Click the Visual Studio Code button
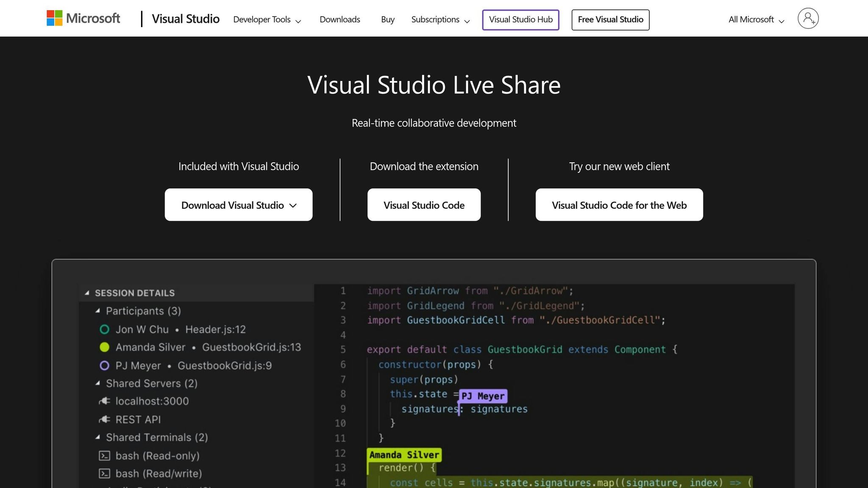This screenshot has width=868, height=488. [x=424, y=205]
